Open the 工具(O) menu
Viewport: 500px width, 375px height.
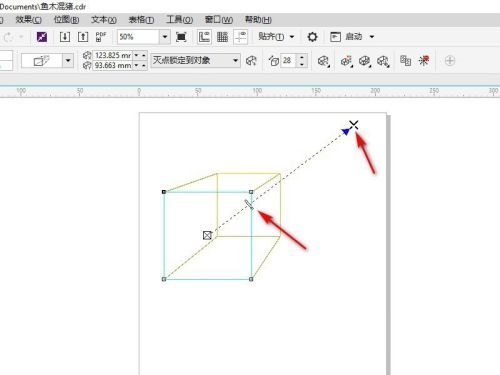179,20
